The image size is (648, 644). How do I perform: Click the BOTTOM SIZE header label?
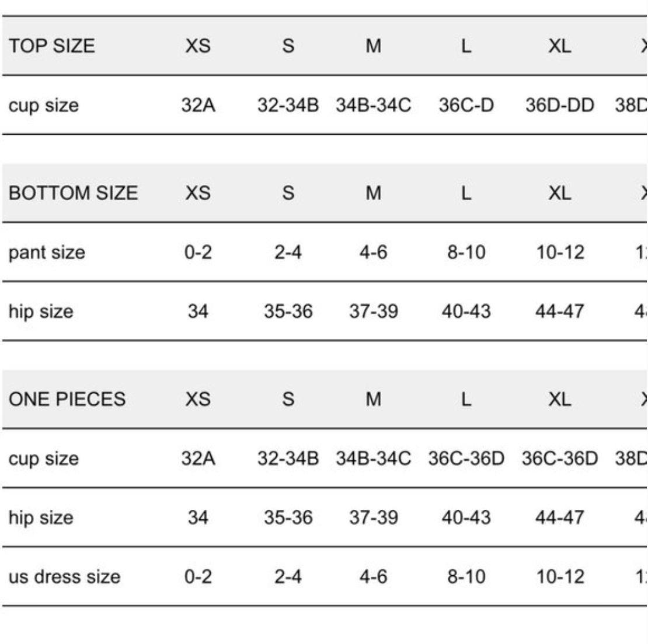point(73,193)
